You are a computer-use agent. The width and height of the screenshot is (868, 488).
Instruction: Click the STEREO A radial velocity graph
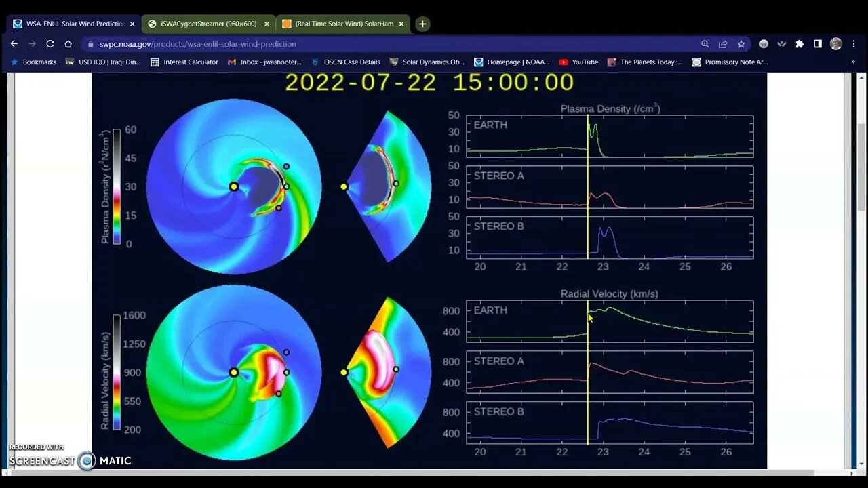[610, 372]
